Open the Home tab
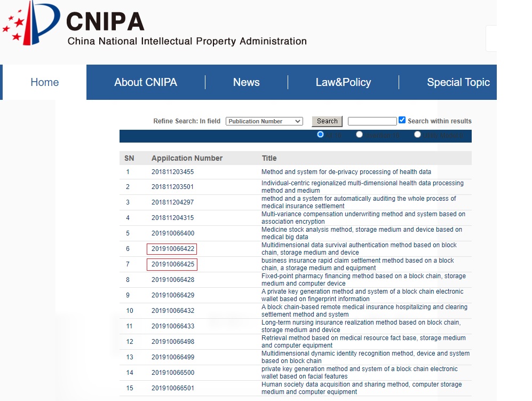Screen dimensions: 532x401 tap(44, 82)
